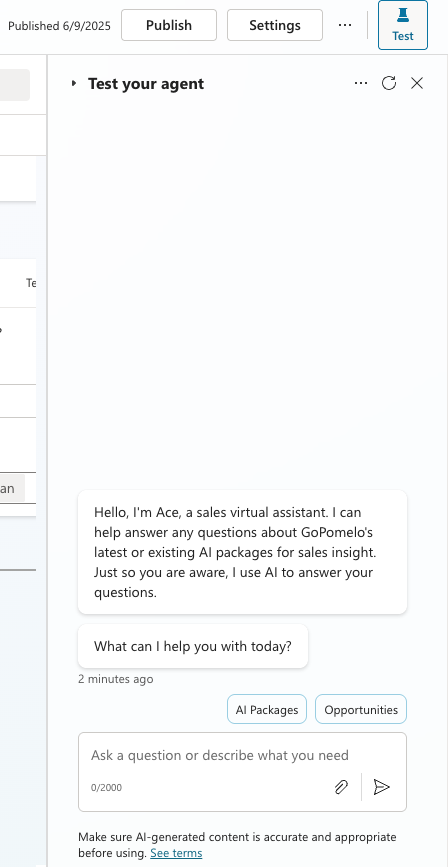Click the Ace greeting message bubble
Image resolution: width=448 pixels, height=867 pixels.
tap(242, 552)
